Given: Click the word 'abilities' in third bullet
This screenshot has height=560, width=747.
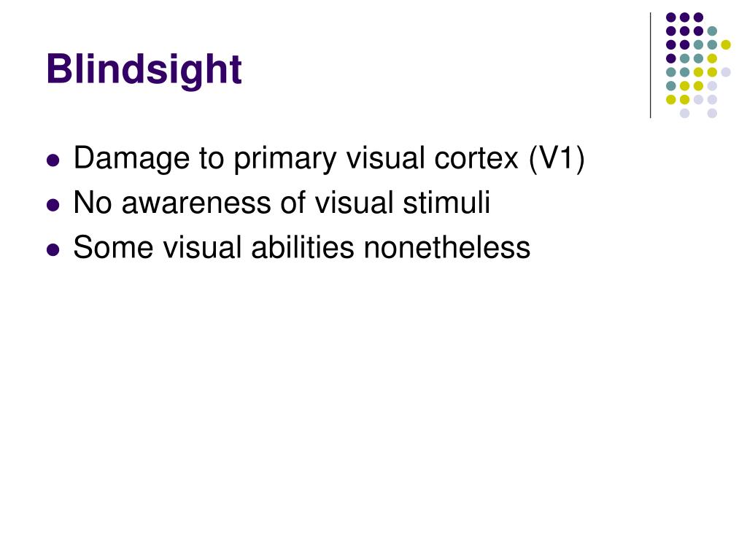Looking at the screenshot, I should (x=303, y=248).
